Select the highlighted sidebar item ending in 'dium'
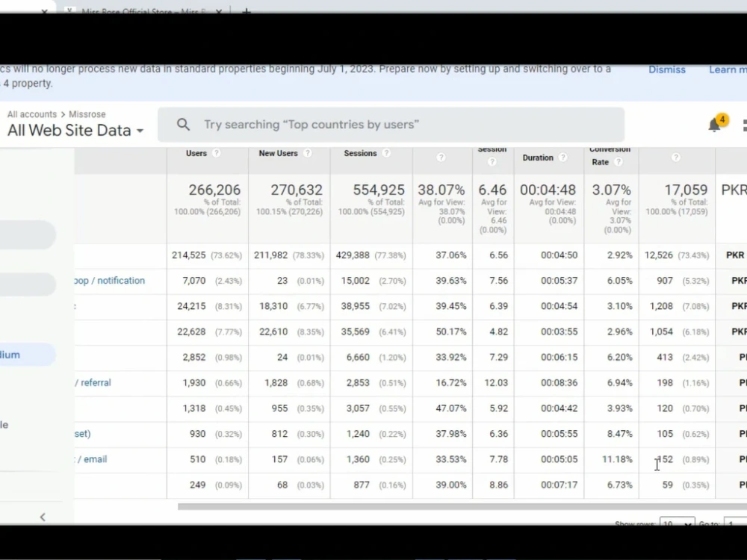This screenshot has height=560, width=747. tap(28, 355)
